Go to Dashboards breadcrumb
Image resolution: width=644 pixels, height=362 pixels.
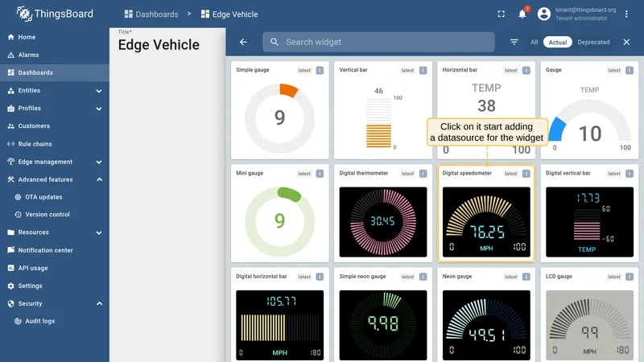(151, 14)
